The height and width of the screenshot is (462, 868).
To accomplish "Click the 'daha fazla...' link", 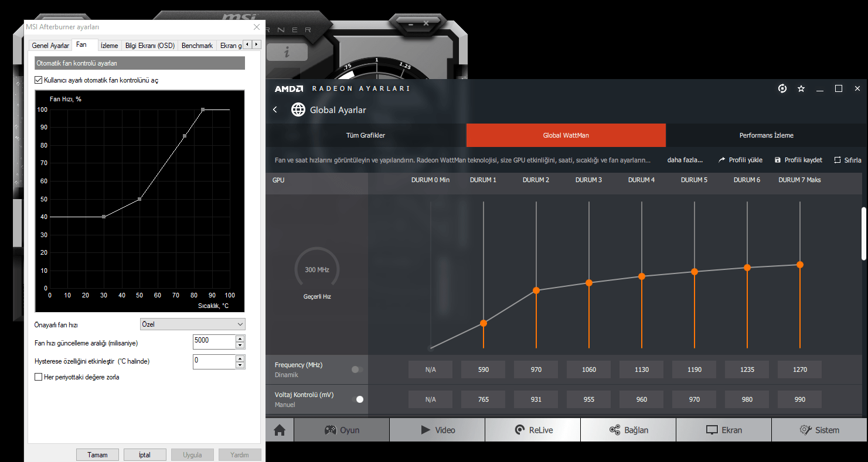I will tap(685, 160).
